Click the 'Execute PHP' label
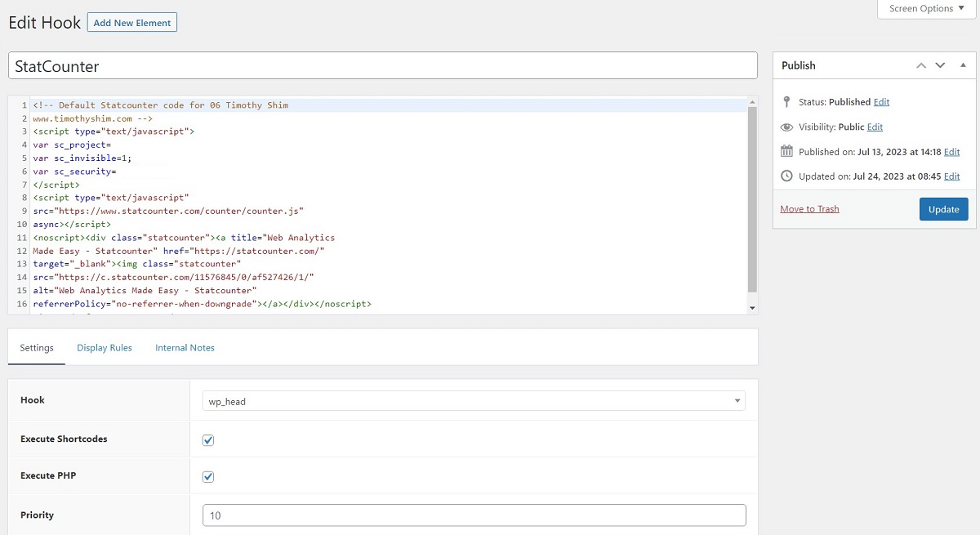This screenshot has width=980, height=535. 48,475
